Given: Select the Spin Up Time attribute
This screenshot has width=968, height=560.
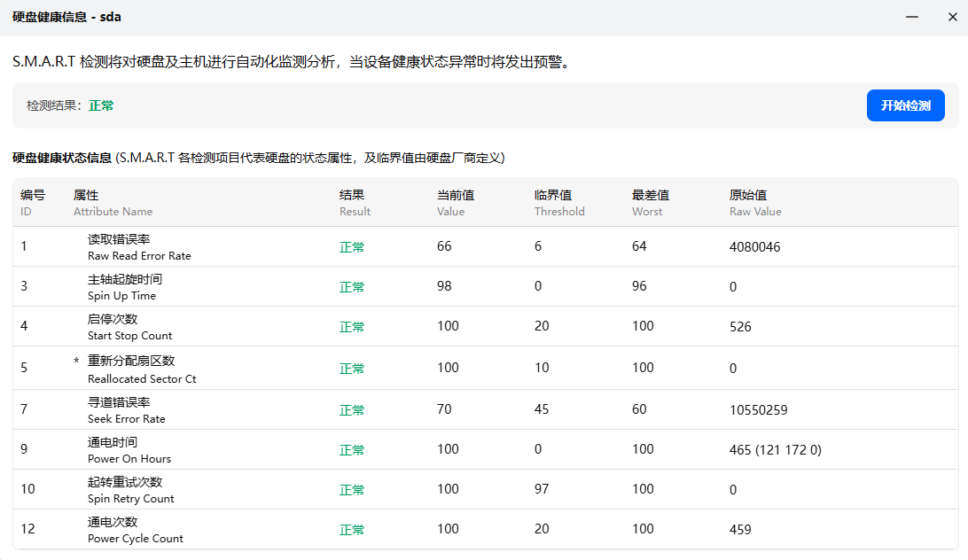Looking at the screenshot, I should (124, 287).
